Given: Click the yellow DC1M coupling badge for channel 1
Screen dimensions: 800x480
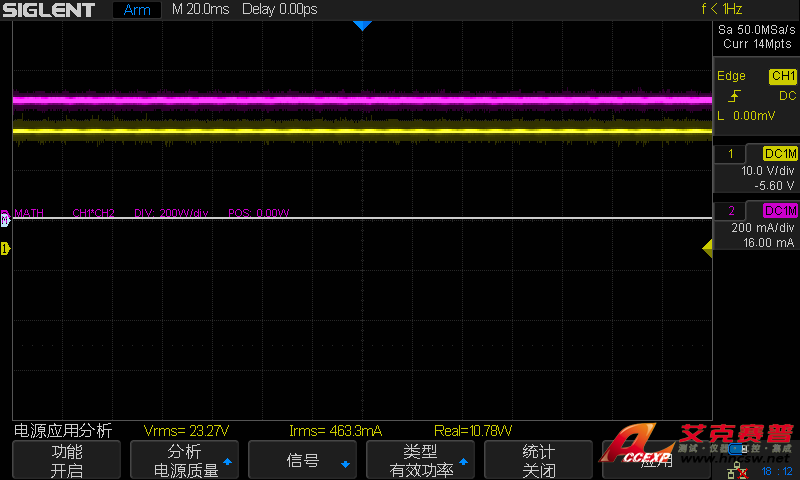Looking at the screenshot, I should coord(780,153).
